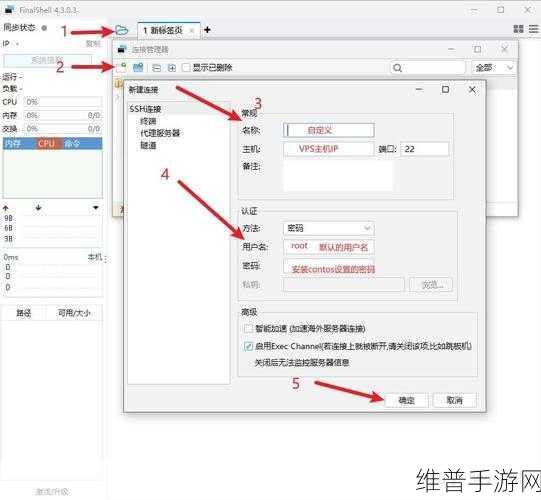Select SSH连接 in the tree
The image size is (541, 500).
pyautogui.click(x=145, y=109)
